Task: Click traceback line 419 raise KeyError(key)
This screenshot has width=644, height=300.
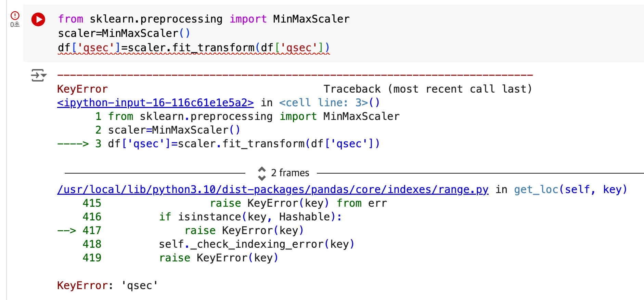Action: [x=180, y=258]
